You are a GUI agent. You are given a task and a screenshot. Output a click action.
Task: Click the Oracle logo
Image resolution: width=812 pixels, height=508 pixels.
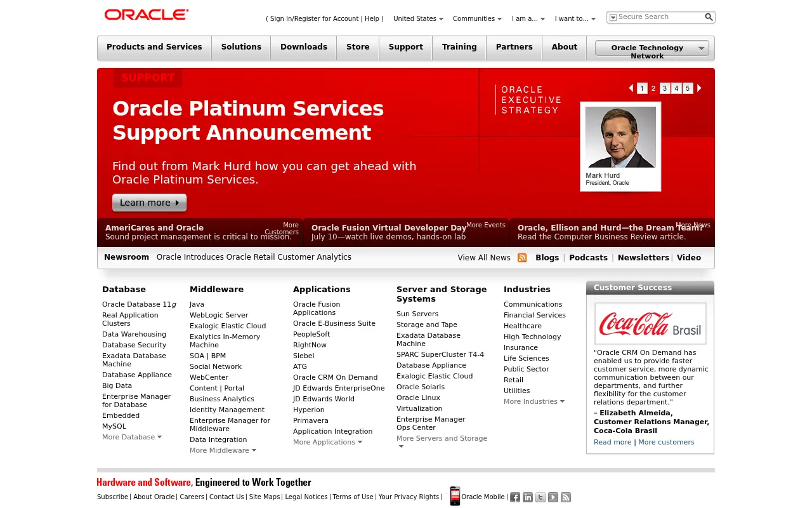[x=147, y=15]
